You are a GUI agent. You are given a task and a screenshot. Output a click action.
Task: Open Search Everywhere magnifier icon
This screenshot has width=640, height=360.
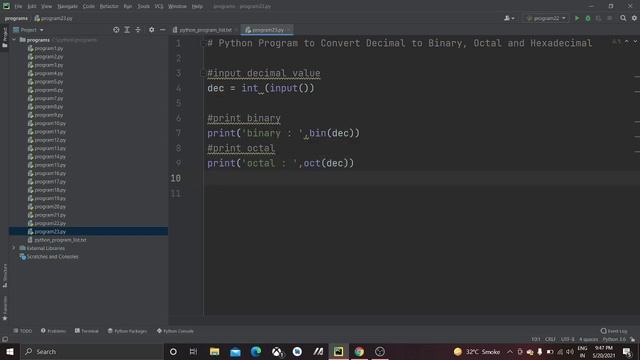(623, 18)
